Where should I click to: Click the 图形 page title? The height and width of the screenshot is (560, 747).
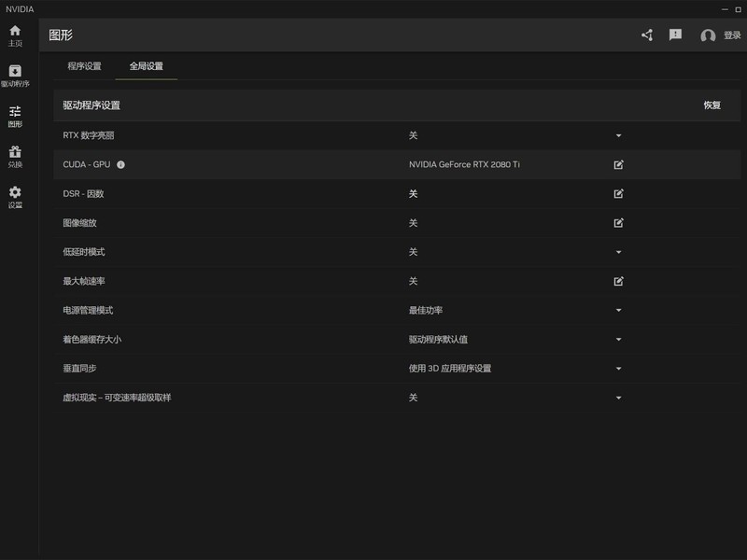tap(61, 35)
